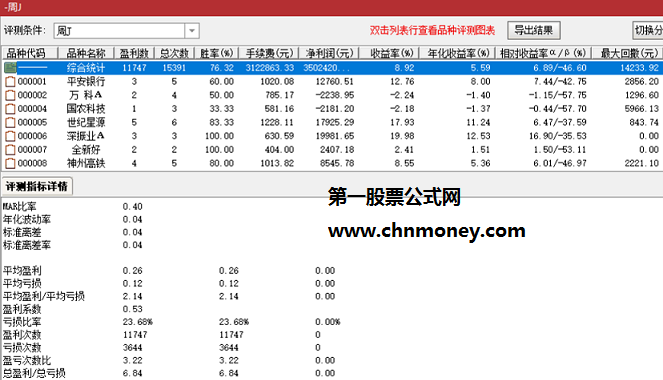Select the 平安银行 row
Viewport: 663px width, 380px height.
[332, 82]
